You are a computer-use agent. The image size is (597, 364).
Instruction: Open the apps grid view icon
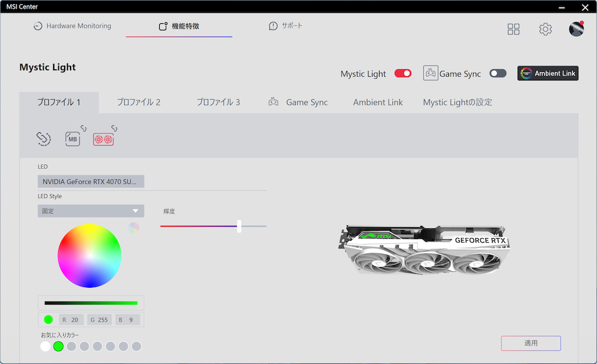coord(513,29)
